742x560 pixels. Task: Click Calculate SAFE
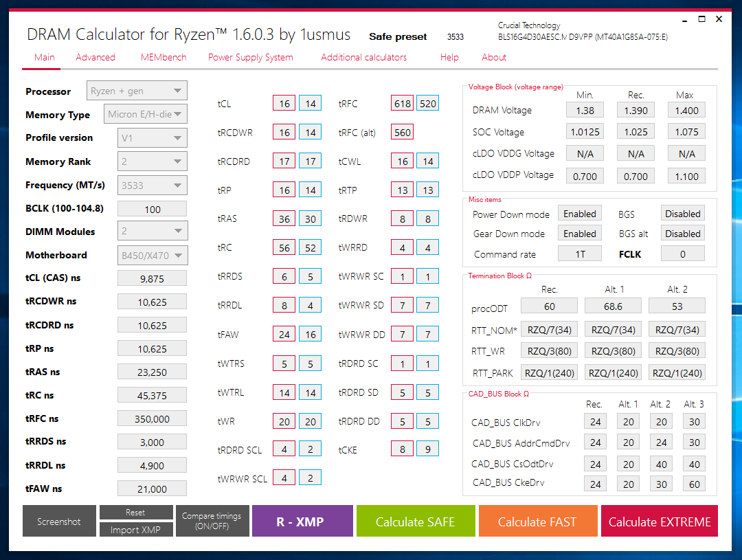(416, 521)
